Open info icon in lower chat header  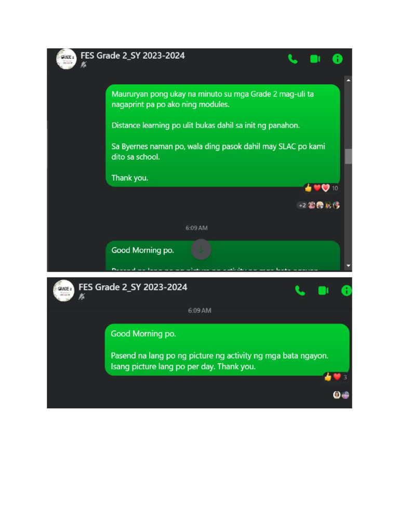346,291
